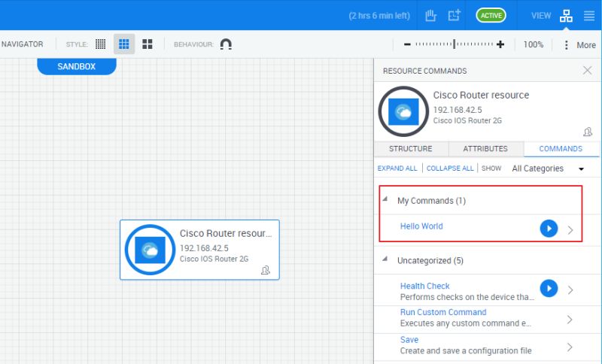Click the Hello World command link

point(421,226)
